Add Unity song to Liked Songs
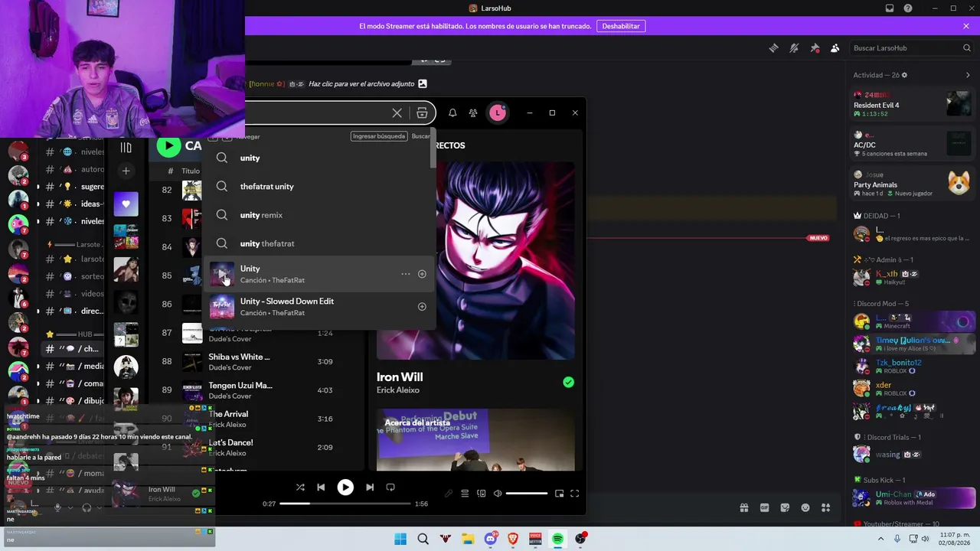 (x=422, y=274)
